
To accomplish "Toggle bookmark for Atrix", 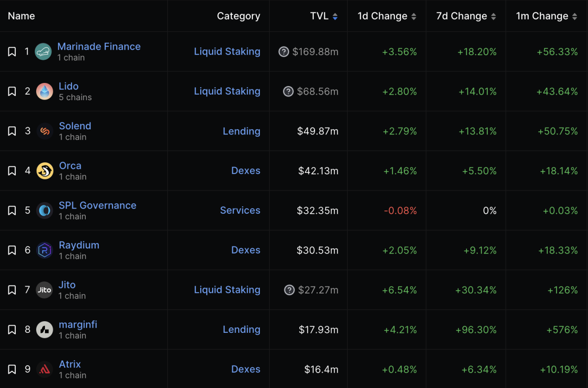I will coord(12,369).
